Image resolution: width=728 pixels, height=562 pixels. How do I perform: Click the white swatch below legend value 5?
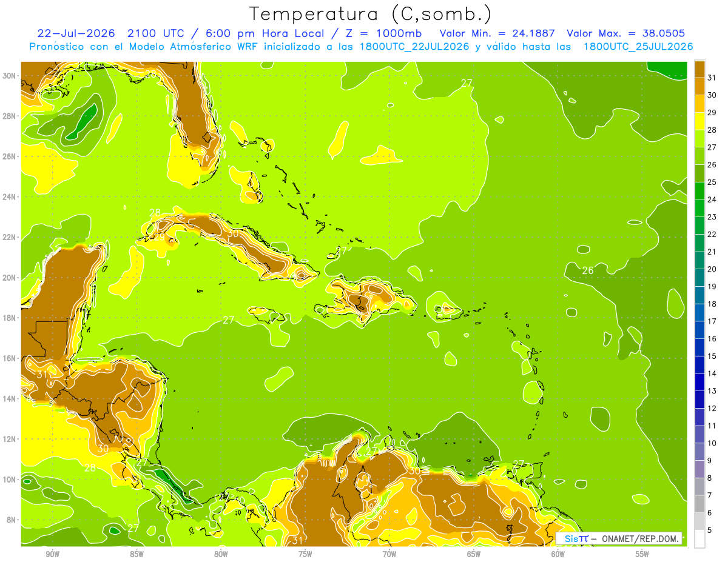pos(699,538)
